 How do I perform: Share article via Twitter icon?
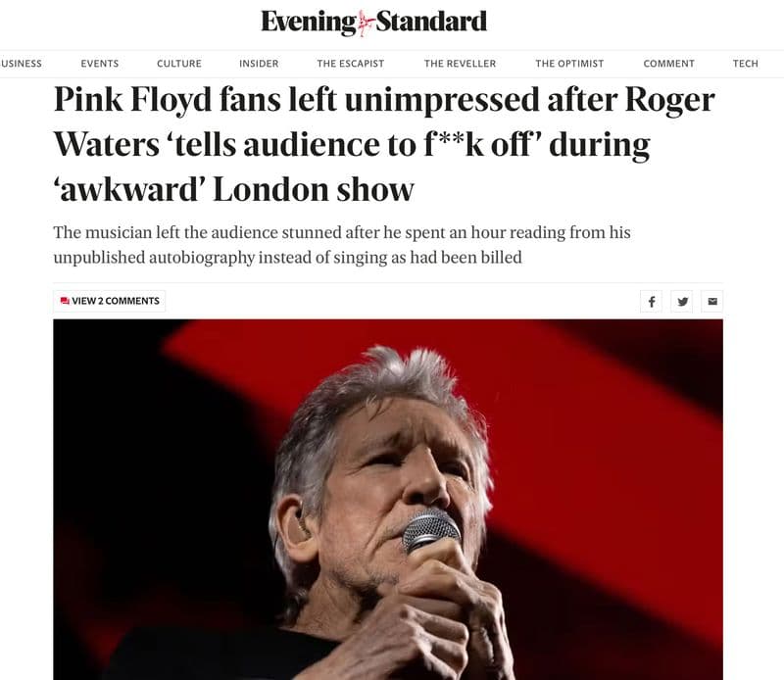pyautogui.click(x=682, y=302)
